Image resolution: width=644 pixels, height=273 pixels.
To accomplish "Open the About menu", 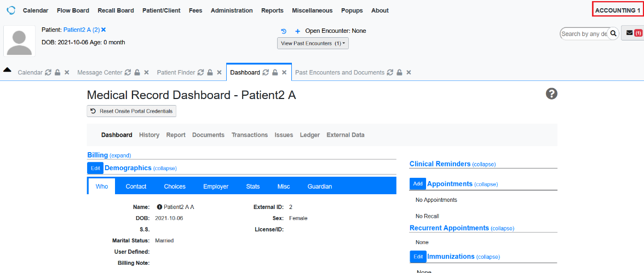I will click(380, 11).
